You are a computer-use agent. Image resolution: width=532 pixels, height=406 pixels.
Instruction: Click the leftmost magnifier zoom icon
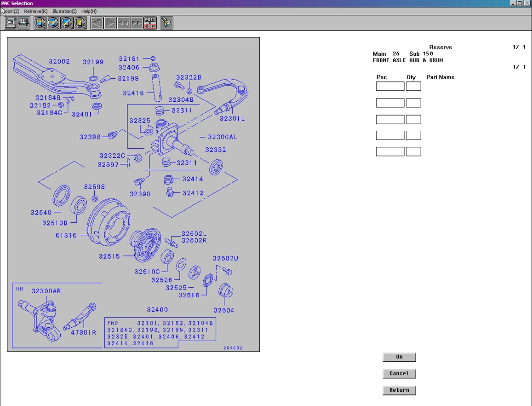pos(40,23)
